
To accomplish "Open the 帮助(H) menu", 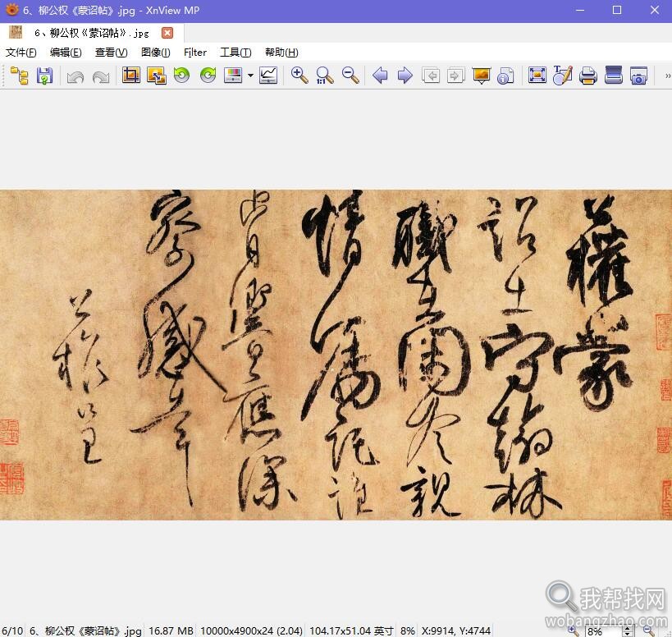I will (x=281, y=53).
